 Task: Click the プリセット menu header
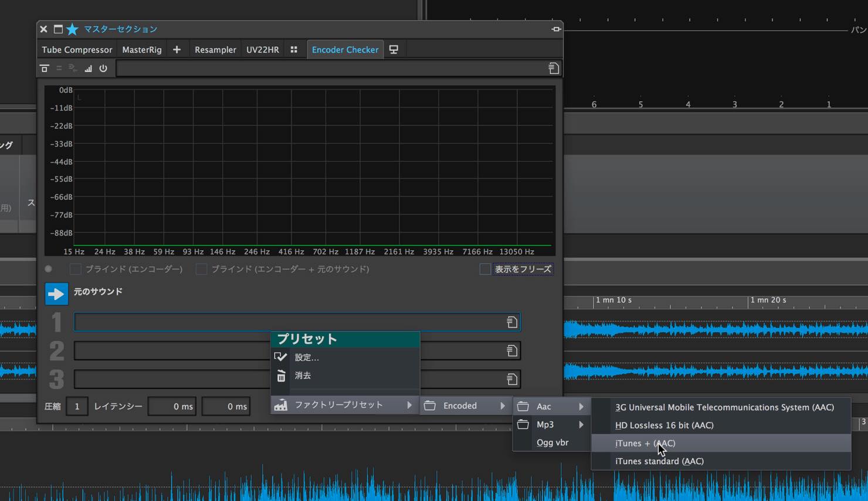[x=345, y=339]
